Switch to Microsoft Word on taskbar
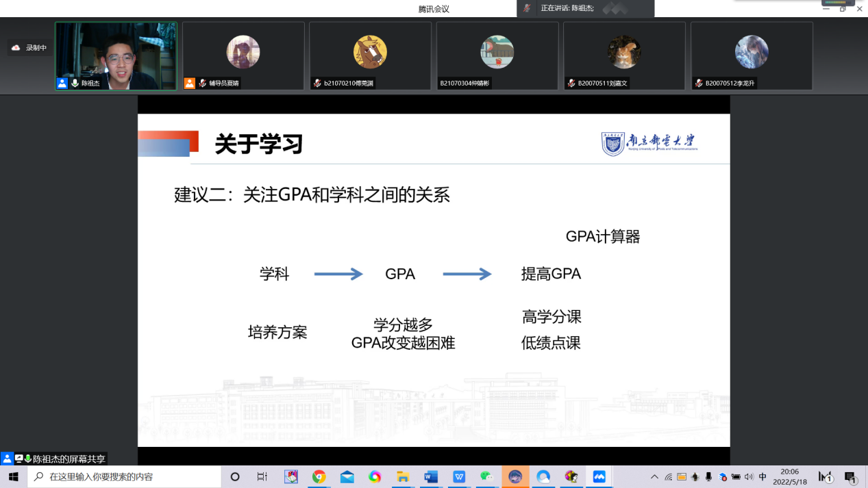868x488 pixels. point(431,476)
